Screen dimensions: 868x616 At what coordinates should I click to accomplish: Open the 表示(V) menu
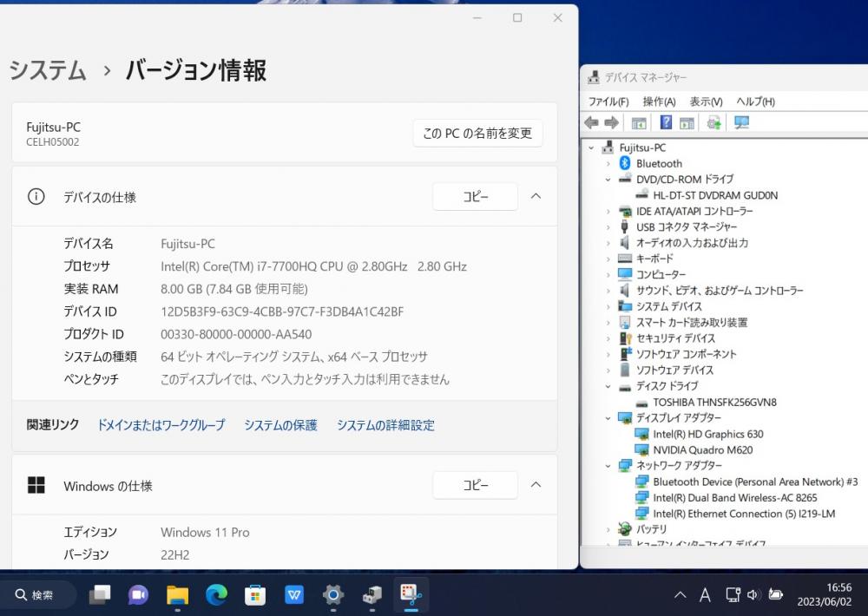pos(706,102)
